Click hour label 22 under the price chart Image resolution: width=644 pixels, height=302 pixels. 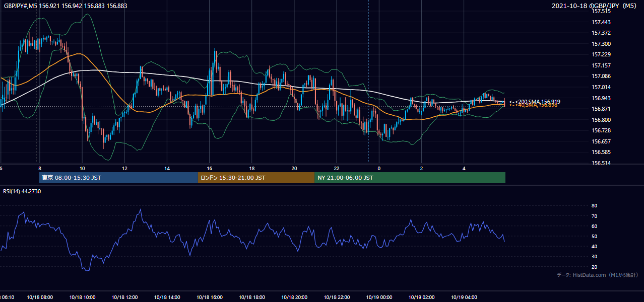[x=337, y=169]
